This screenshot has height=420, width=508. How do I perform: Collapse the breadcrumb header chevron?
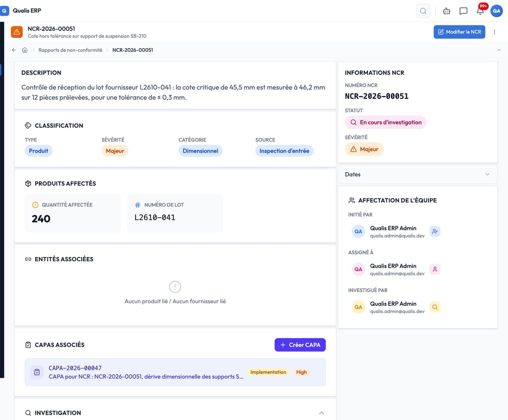(499, 50)
